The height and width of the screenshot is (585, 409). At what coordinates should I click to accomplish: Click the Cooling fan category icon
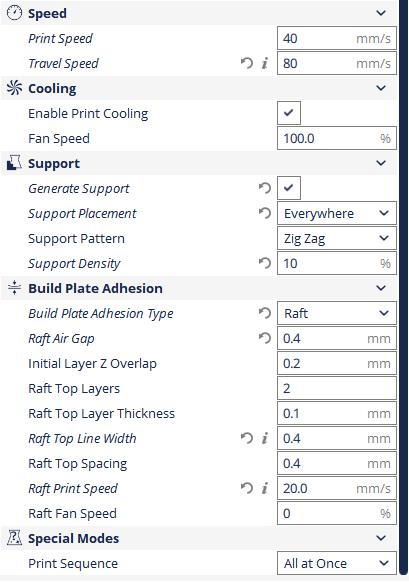click(x=15, y=88)
